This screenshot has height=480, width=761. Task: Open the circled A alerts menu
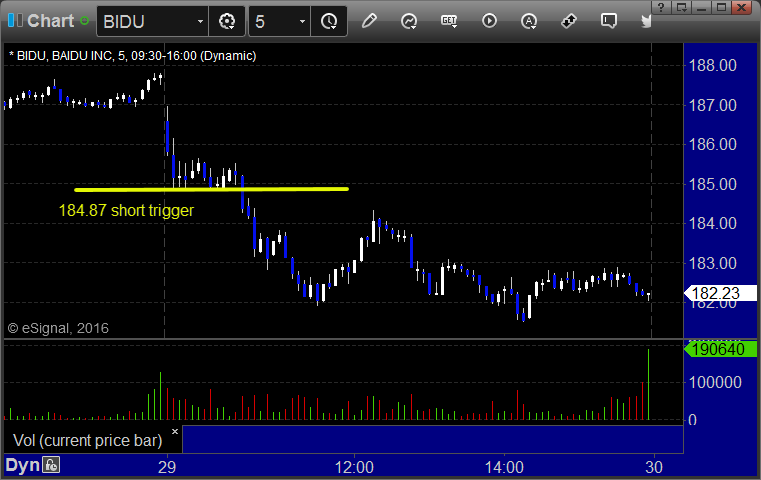click(x=529, y=21)
